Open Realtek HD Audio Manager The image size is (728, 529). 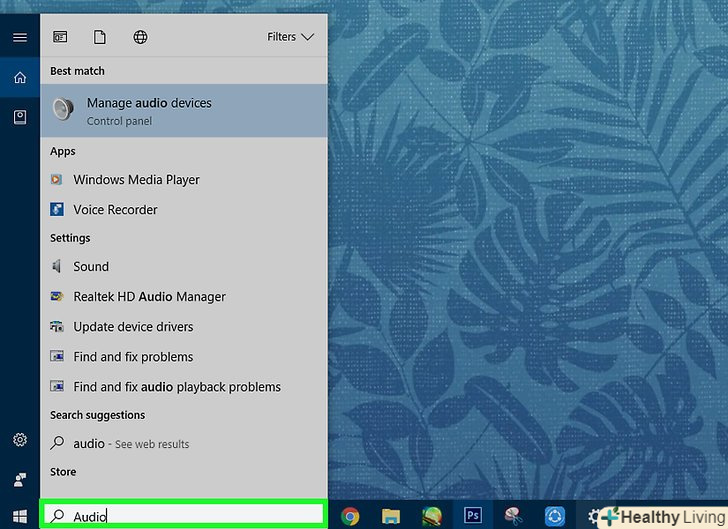coord(149,297)
